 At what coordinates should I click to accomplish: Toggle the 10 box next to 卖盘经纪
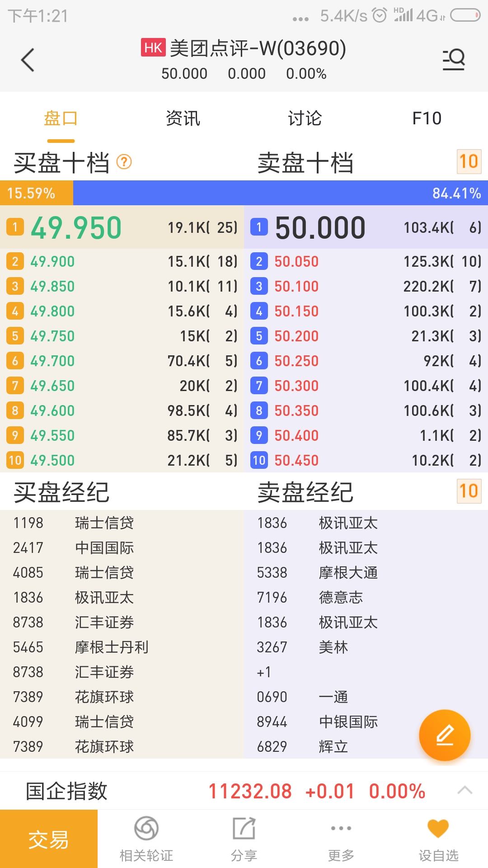[469, 491]
